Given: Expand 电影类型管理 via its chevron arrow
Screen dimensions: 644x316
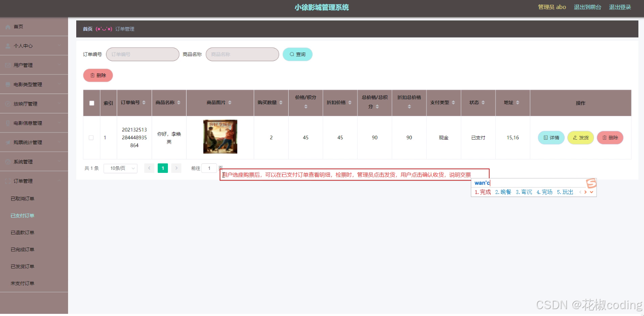Looking at the screenshot, I should [59, 84].
